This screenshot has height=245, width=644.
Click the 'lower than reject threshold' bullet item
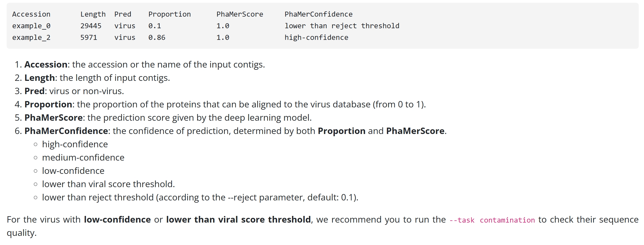(200, 197)
